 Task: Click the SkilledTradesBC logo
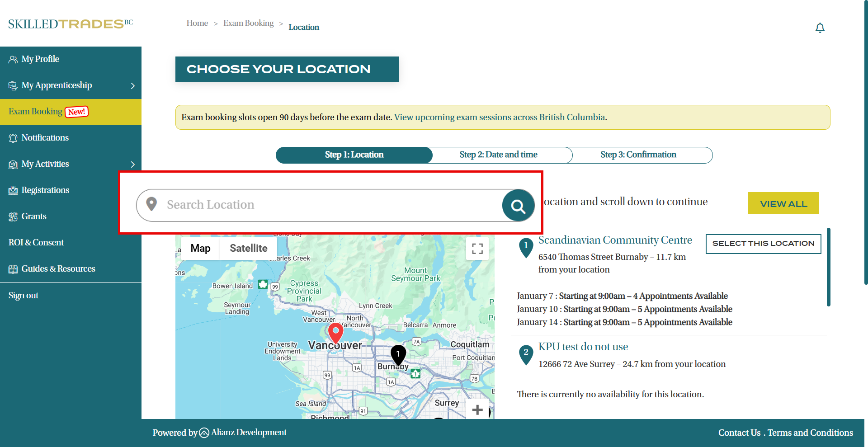[71, 24]
